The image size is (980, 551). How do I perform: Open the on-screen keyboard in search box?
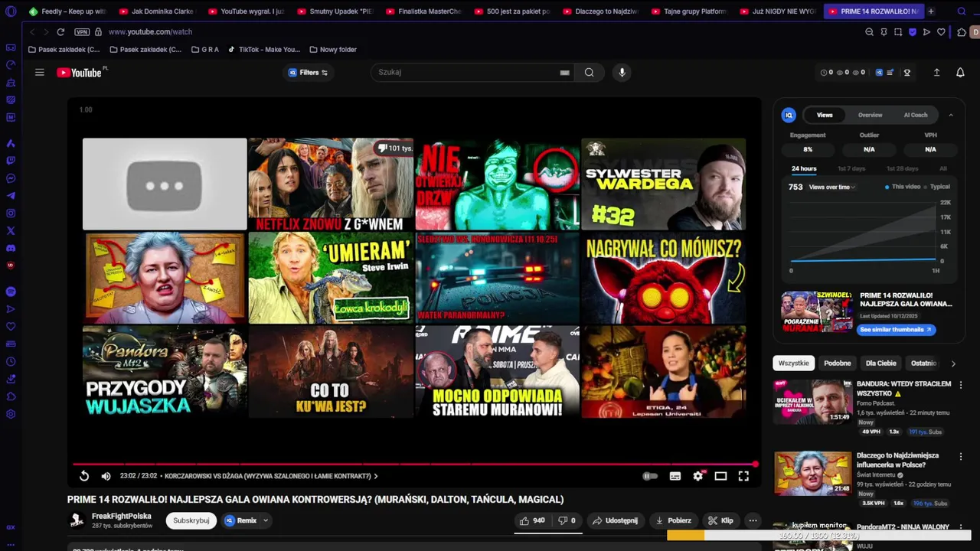[x=564, y=73]
